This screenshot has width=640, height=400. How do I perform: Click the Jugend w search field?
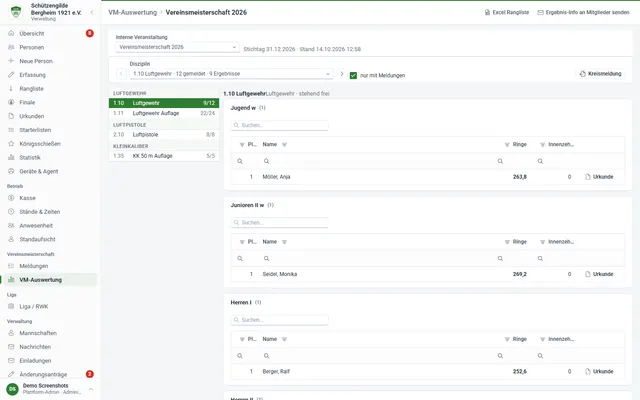pos(280,125)
